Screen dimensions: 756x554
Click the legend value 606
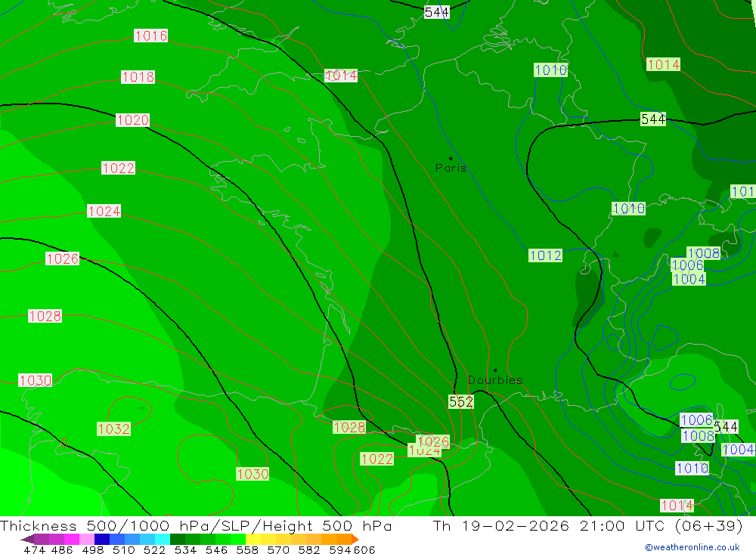pos(364,549)
